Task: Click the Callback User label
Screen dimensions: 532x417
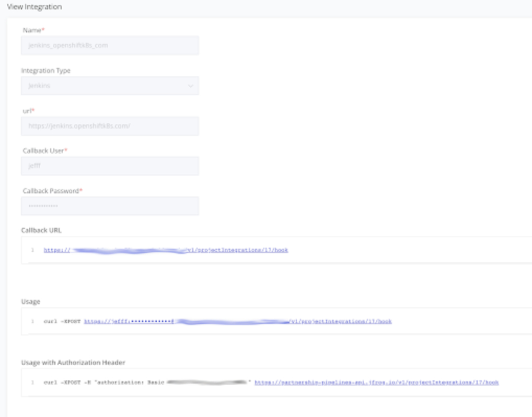Action: tap(44, 150)
